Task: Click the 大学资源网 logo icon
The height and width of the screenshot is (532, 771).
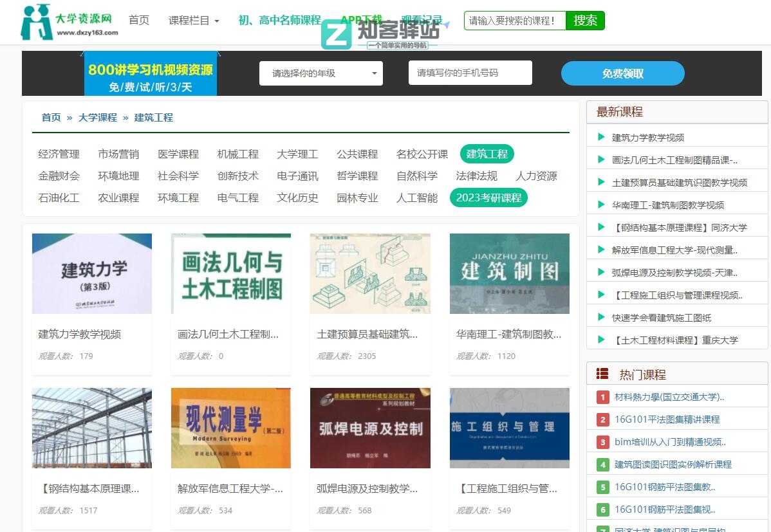Action: 35,21
